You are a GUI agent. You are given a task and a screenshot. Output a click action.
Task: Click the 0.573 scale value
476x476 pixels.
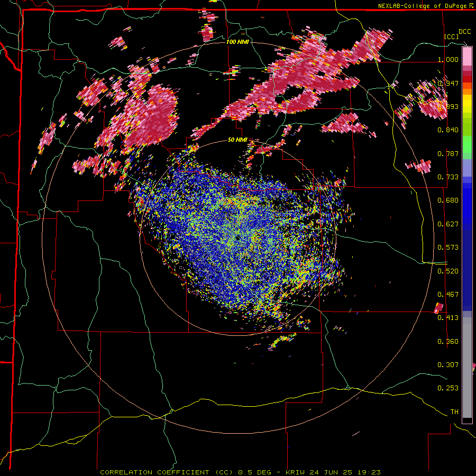tap(448, 248)
